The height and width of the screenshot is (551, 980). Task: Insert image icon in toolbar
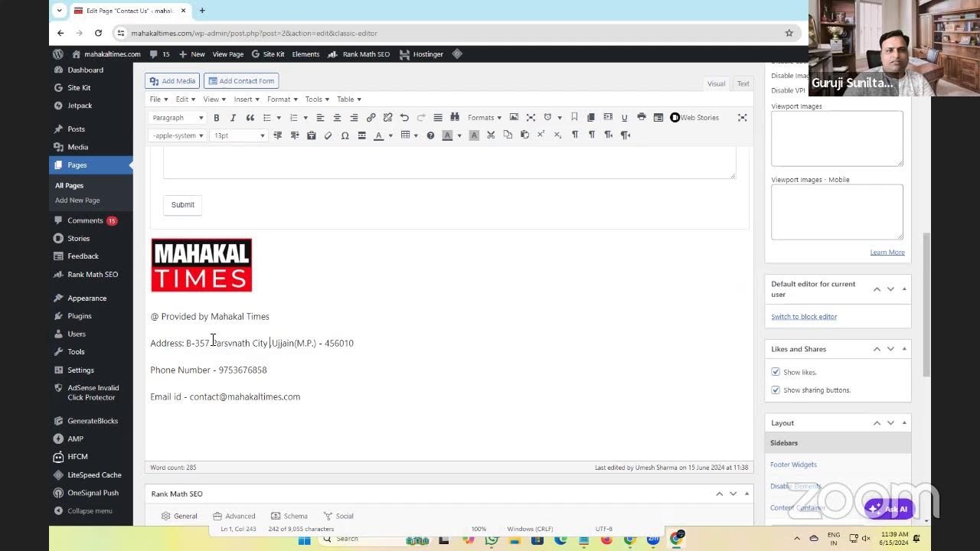514,118
